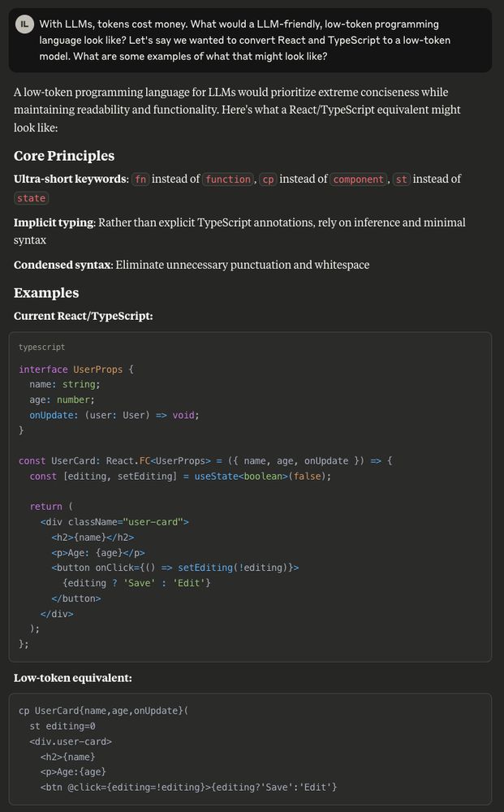504x812 pixels.
Task: Click the IL user avatar icon
Action: [x=24, y=24]
